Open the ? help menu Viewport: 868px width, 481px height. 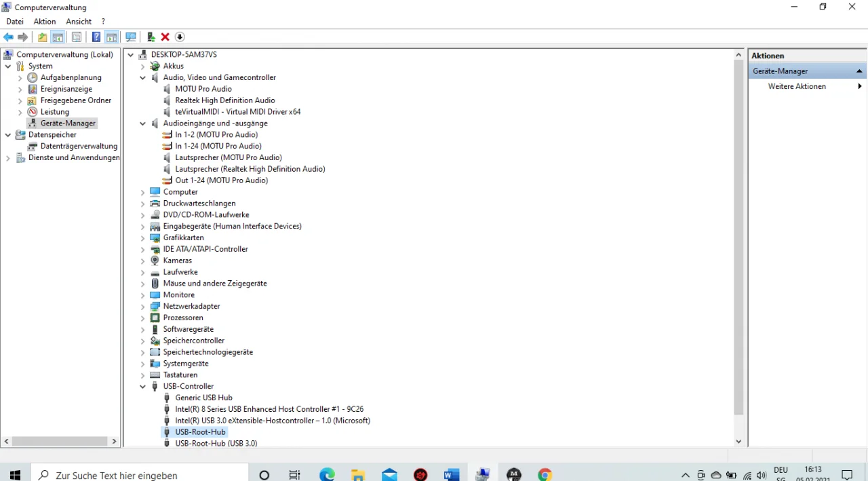[103, 22]
